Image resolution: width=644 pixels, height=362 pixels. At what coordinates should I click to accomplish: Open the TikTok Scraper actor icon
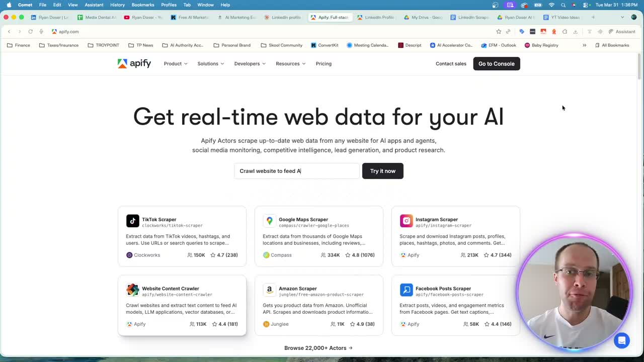132,221
